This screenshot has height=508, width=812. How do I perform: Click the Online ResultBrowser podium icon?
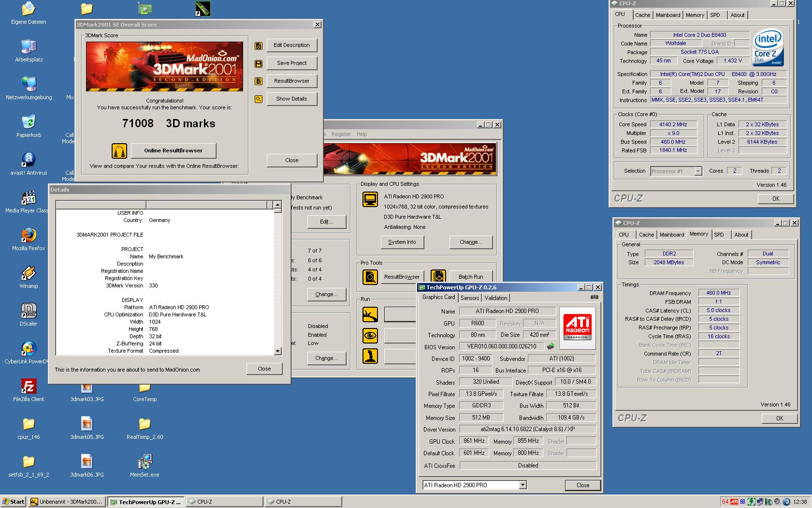tap(119, 151)
